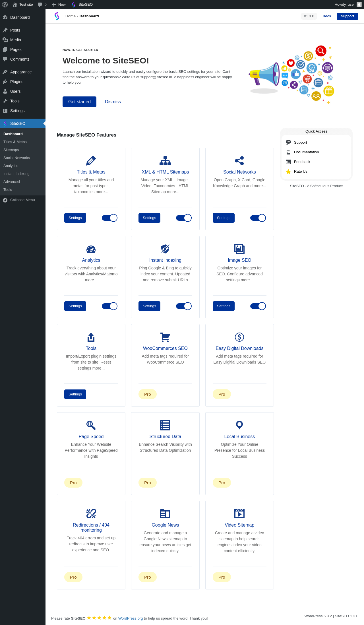Click the blue Support button in header
This screenshot has height=625, width=364.
348,16
